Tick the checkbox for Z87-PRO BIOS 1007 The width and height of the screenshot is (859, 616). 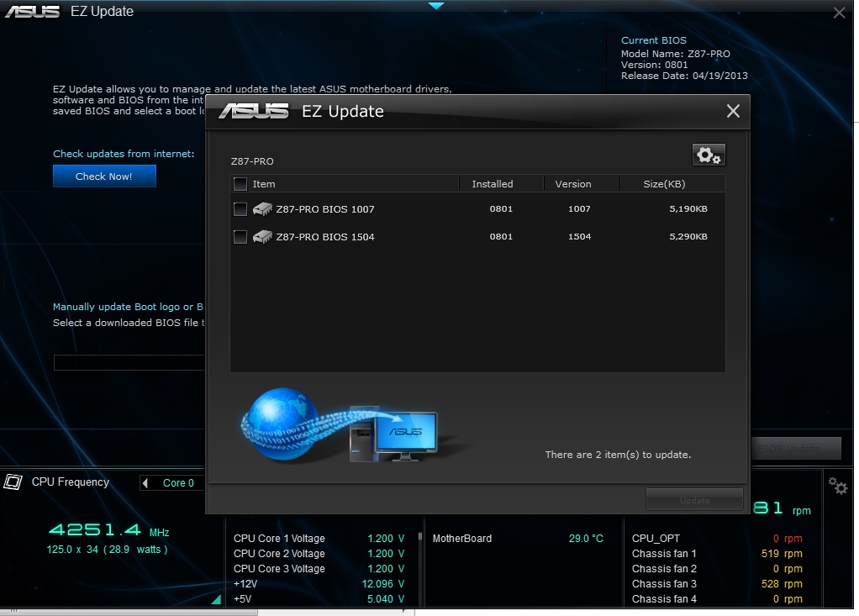(x=240, y=209)
